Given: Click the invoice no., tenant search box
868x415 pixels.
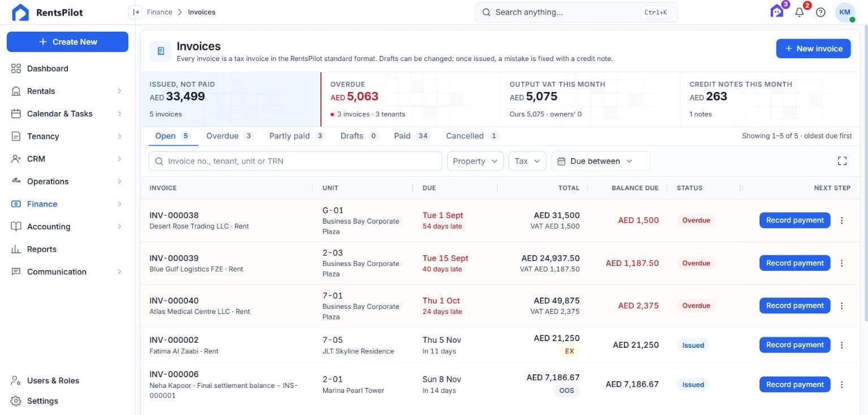Looking at the screenshot, I should (x=295, y=161).
